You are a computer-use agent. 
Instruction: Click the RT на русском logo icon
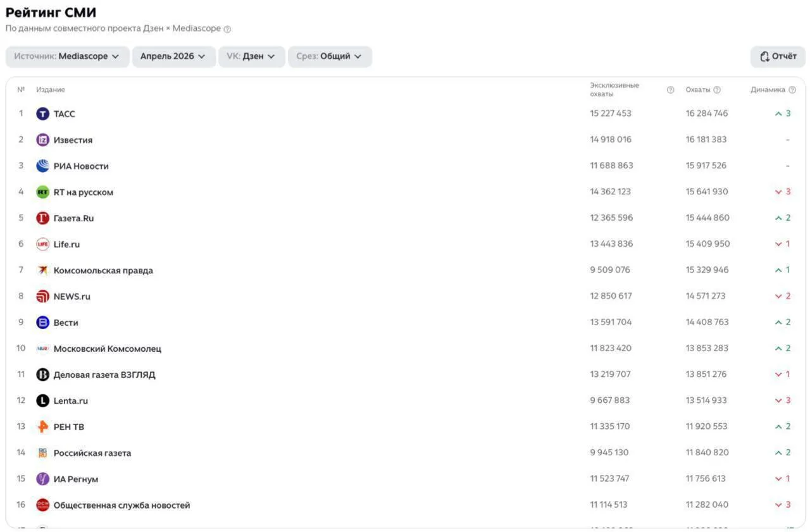coord(42,192)
